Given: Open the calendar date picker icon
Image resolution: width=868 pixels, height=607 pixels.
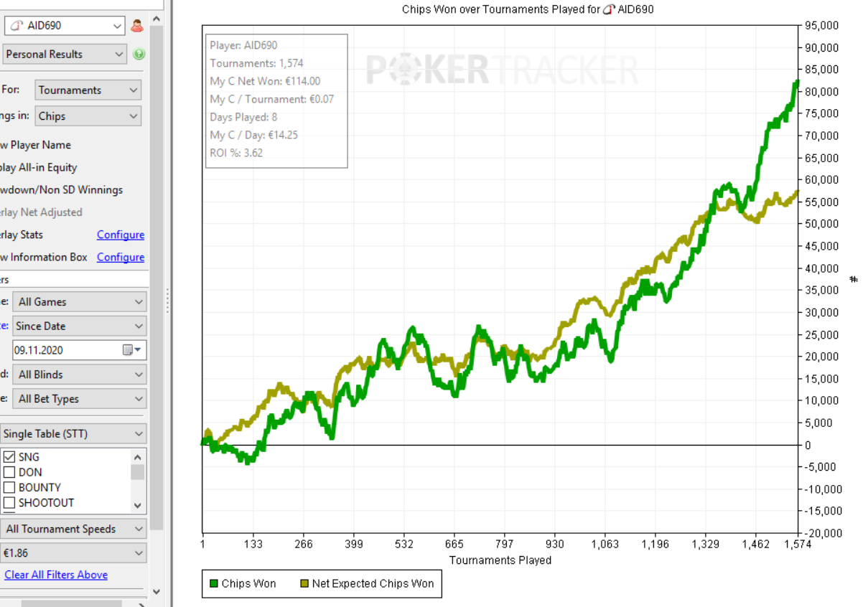Looking at the screenshot, I should [129, 350].
